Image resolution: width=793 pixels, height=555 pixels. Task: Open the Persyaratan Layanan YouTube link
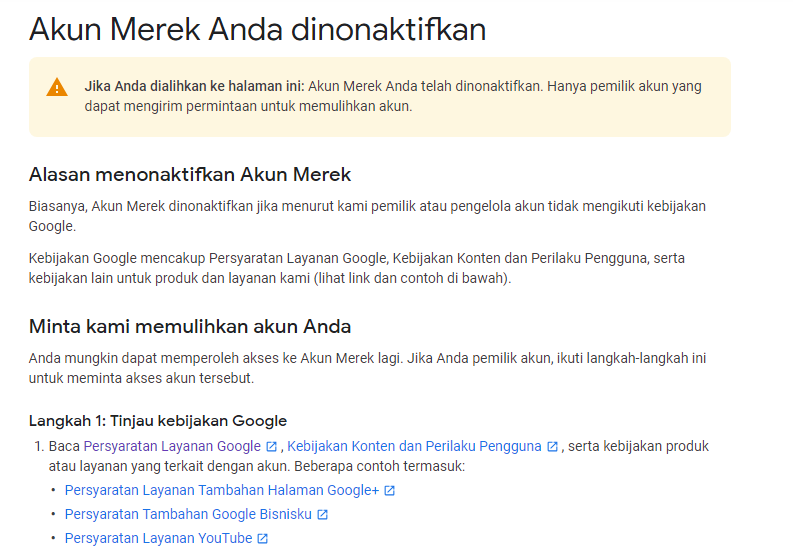tap(158, 538)
